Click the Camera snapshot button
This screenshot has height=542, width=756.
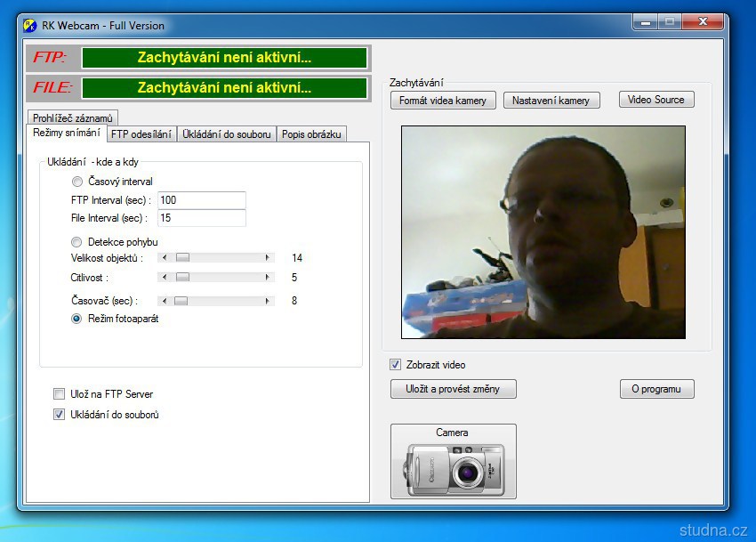(x=454, y=461)
